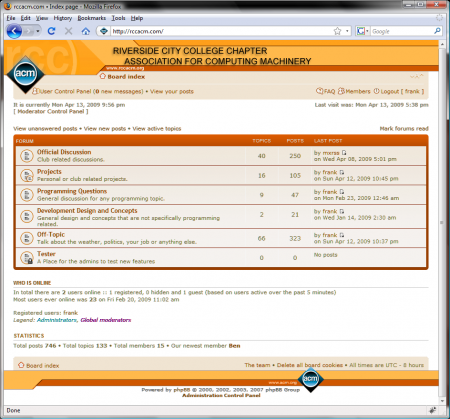Click the locked Tester forum icon
This screenshot has height=419, width=450.
pyautogui.click(x=27, y=258)
